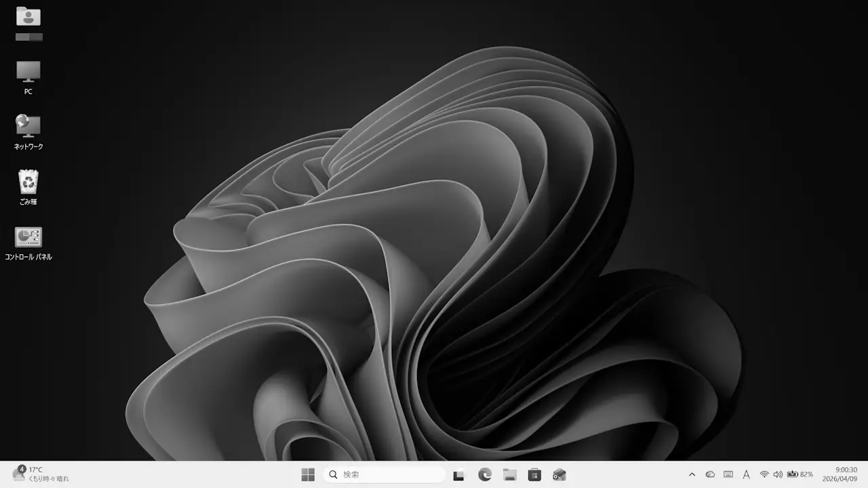Open File Explorer from the taskbar
Image resolution: width=868 pixels, height=488 pixels.
(x=510, y=474)
